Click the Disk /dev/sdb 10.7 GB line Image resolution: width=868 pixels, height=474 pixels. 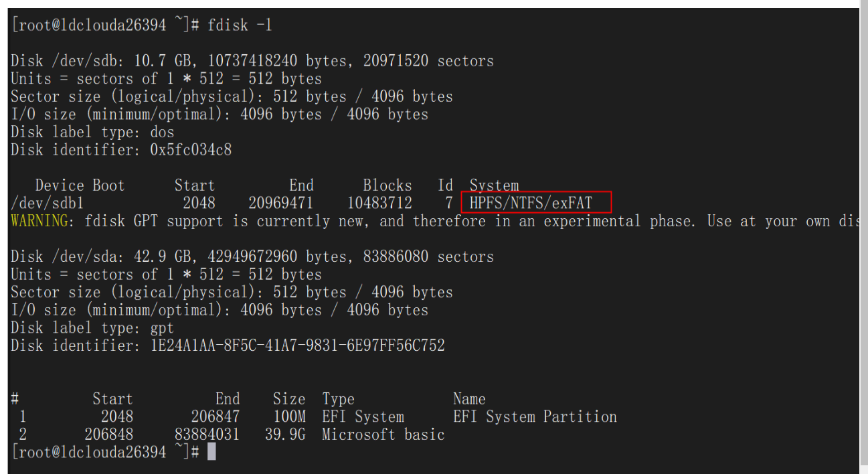[x=252, y=61]
